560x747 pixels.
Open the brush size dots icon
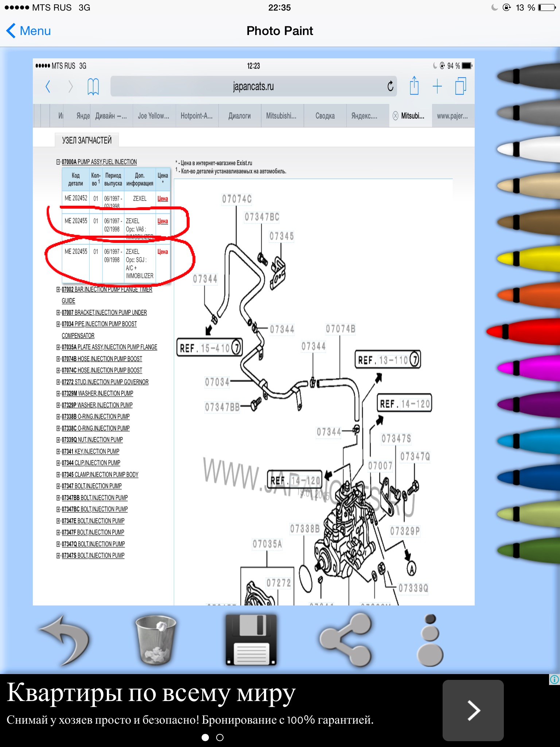click(x=430, y=640)
